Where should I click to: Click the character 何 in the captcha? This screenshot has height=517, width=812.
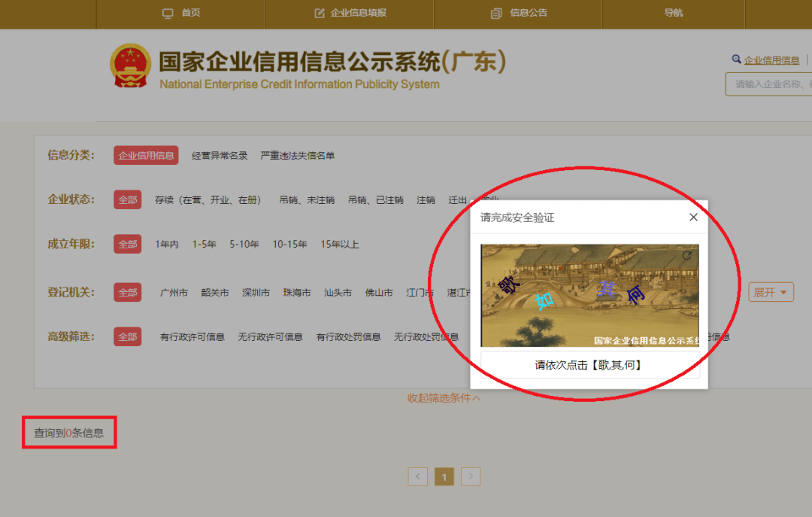[635, 295]
